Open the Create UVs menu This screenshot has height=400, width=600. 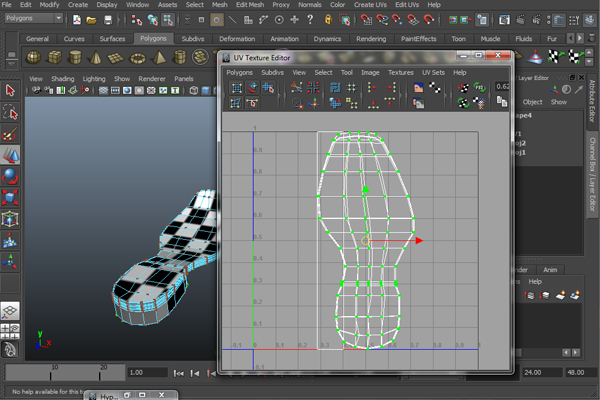(x=370, y=5)
